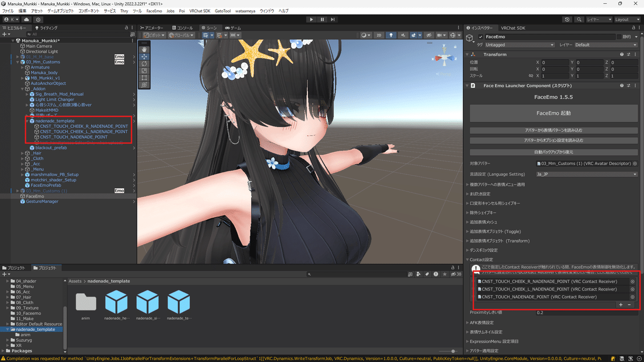
Task: Switch to the ゲーム tab
Action: click(x=233, y=27)
